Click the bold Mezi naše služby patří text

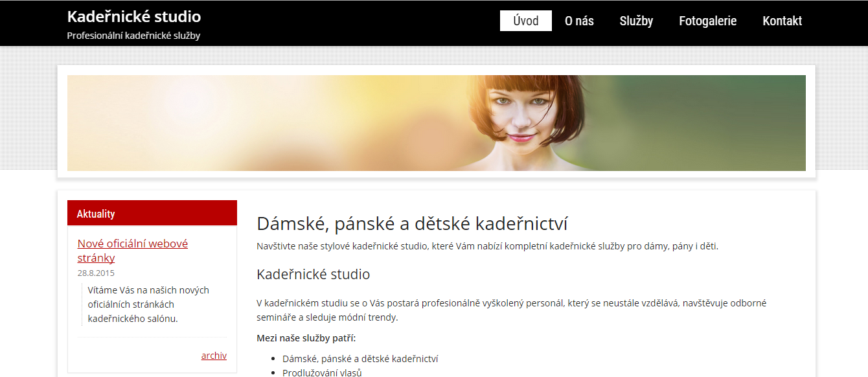tap(306, 338)
